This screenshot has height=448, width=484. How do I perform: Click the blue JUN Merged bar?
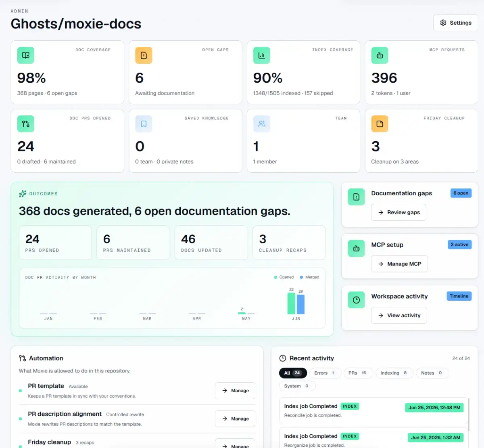coord(300,304)
